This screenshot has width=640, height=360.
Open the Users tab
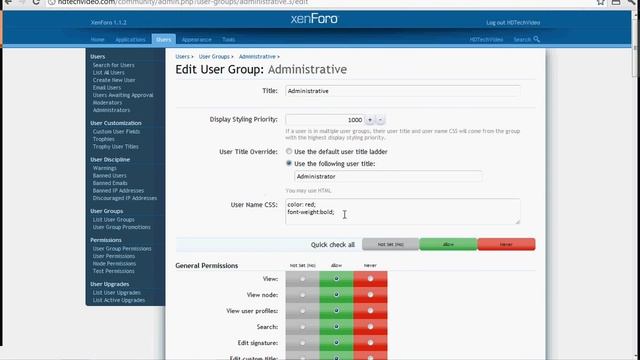[164, 40]
